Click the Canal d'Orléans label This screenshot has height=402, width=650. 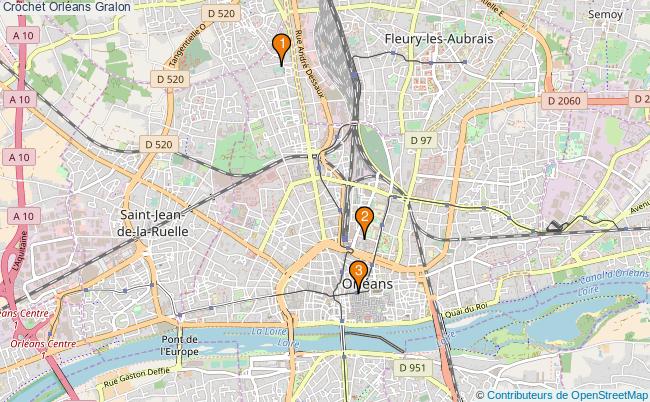coord(614,275)
